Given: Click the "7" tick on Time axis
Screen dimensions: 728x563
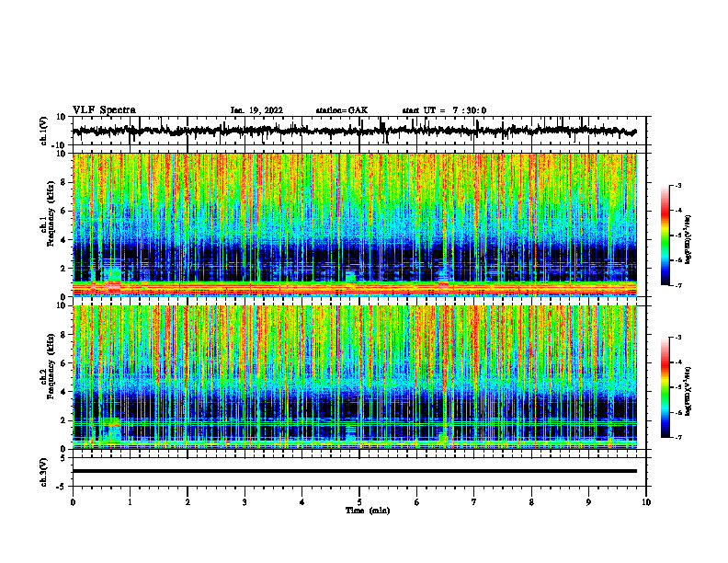Looking at the screenshot, I should (x=474, y=502).
